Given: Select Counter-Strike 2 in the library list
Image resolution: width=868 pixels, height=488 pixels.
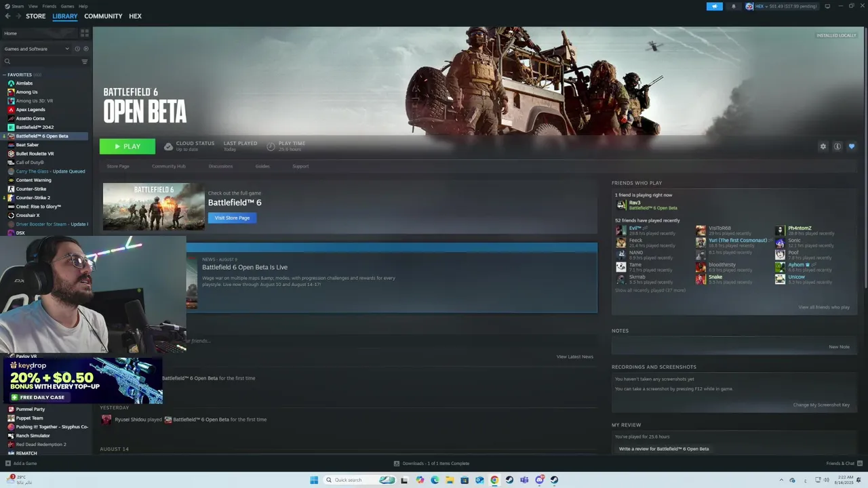Looking at the screenshot, I should click(33, 198).
